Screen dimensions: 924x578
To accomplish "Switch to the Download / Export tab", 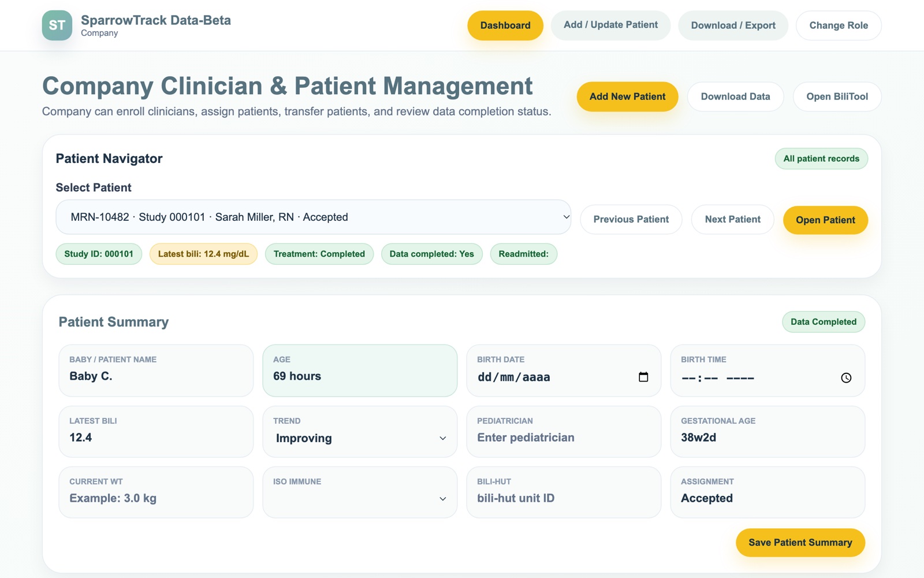I will point(733,25).
